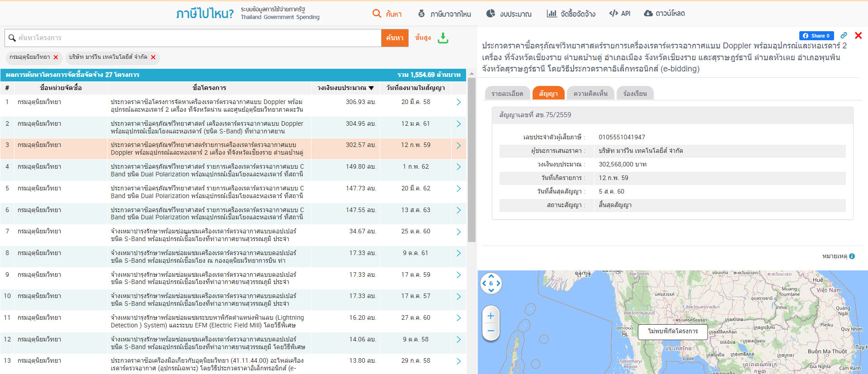Viewport: 868px width, 374px height.
Task: Open details chevron for row 4
Action: pyautogui.click(x=458, y=167)
